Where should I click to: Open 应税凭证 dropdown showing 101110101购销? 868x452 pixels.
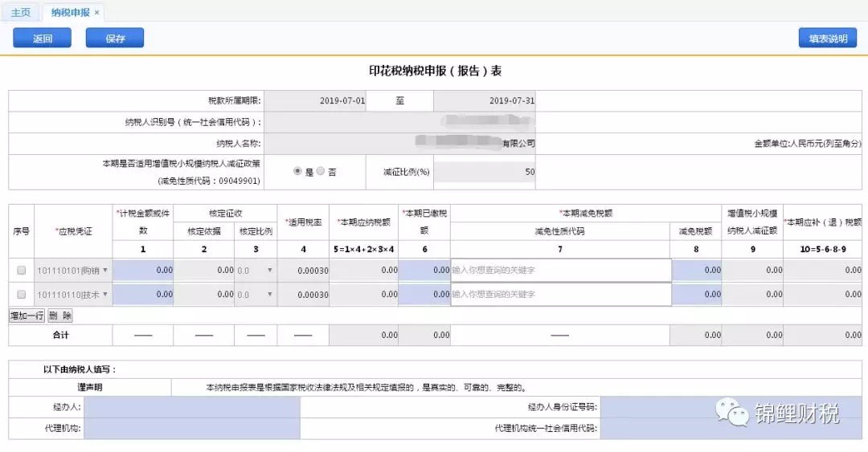tap(73, 271)
